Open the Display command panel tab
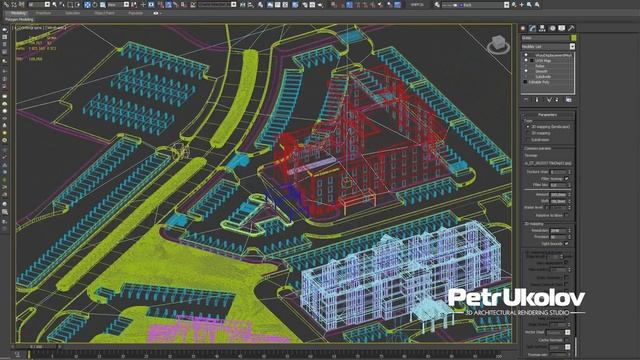The width and height of the screenshot is (640, 360). 562,28
